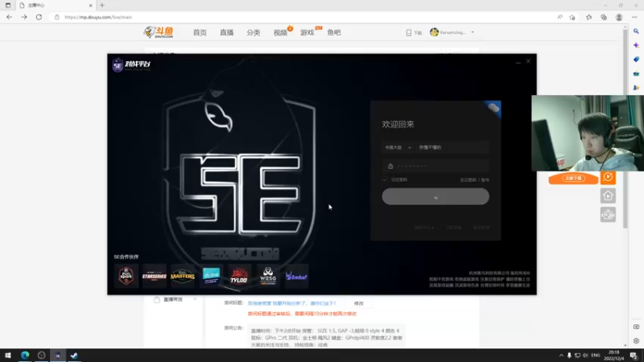644x362 pixels.
Task: Open the browser settings ellipsis menu
Action: 634,17
